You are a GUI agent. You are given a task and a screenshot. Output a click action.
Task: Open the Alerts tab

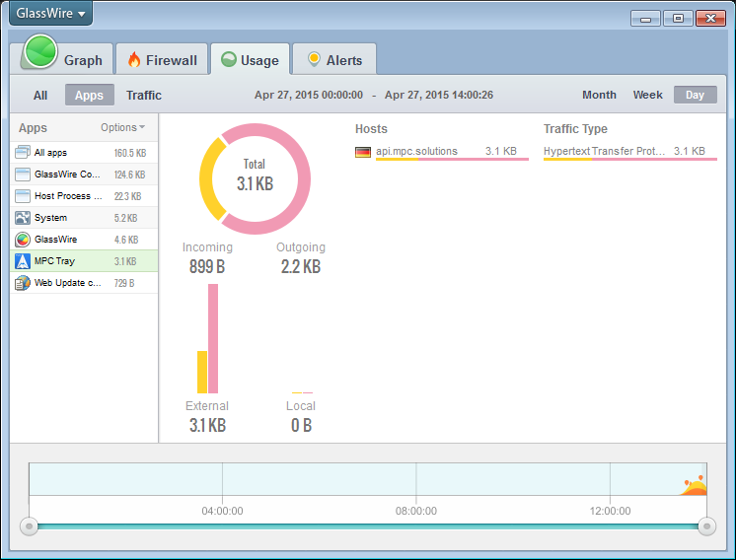334,59
